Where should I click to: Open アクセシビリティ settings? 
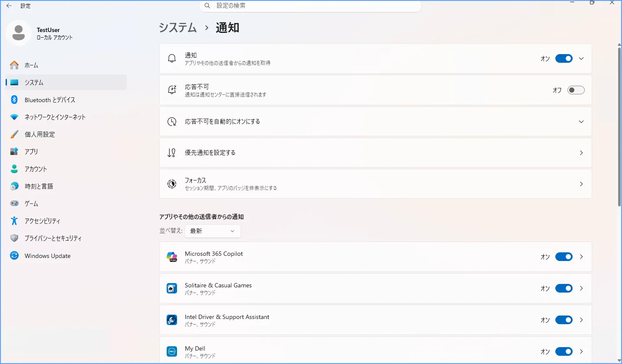tap(66, 221)
